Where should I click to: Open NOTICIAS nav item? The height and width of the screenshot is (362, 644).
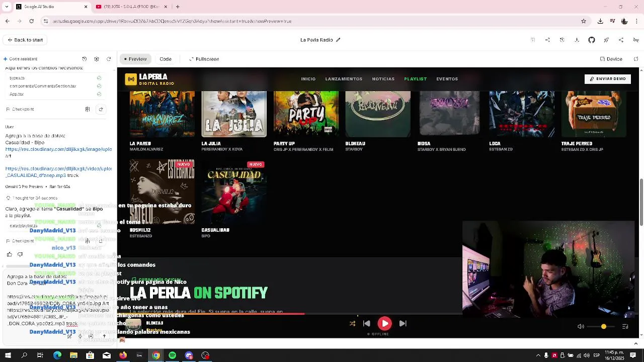[383, 79]
